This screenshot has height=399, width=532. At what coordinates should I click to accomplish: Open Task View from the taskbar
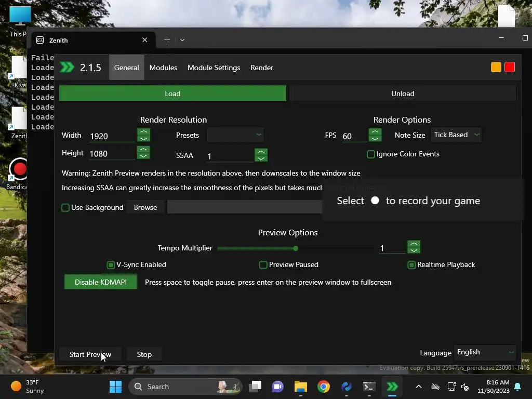(x=255, y=387)
